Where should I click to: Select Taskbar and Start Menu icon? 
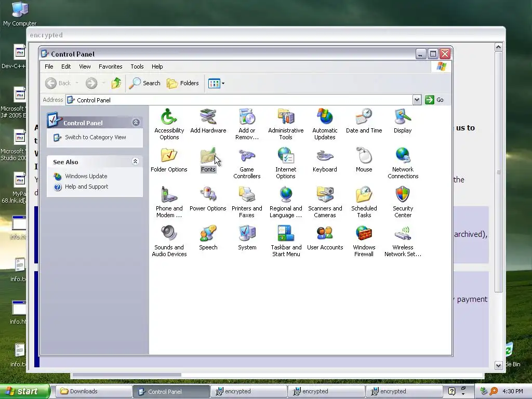tap(286, 241)
